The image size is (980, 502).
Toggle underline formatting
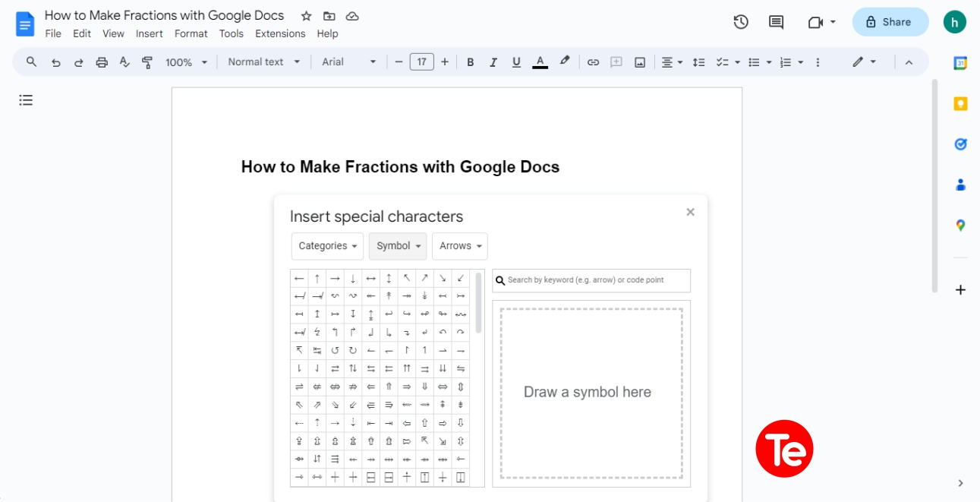click(516, 62)
